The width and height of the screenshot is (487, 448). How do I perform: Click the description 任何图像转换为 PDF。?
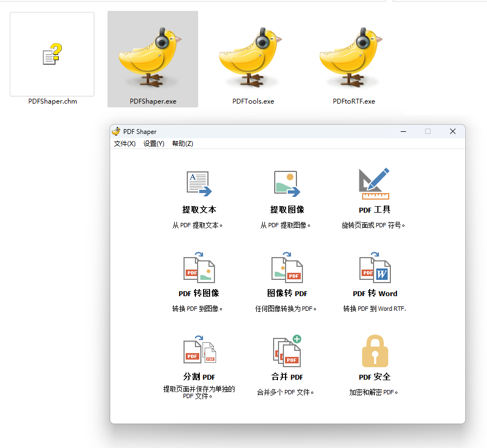[286, 309]
